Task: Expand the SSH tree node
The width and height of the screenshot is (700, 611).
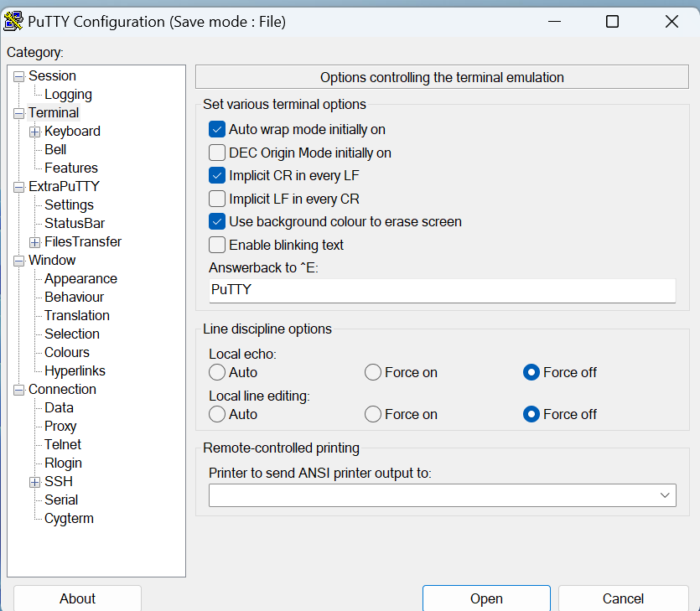Action: click(x=34, y=482)
